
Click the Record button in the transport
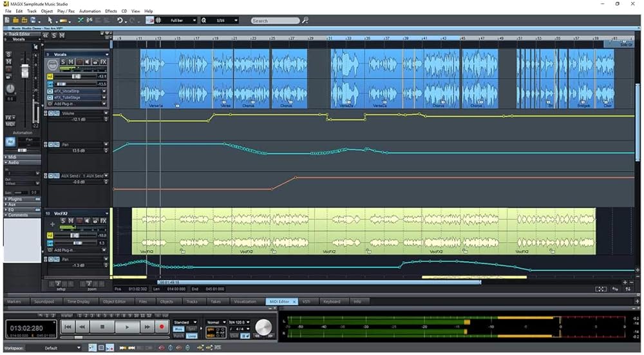[x=161, y=327]
